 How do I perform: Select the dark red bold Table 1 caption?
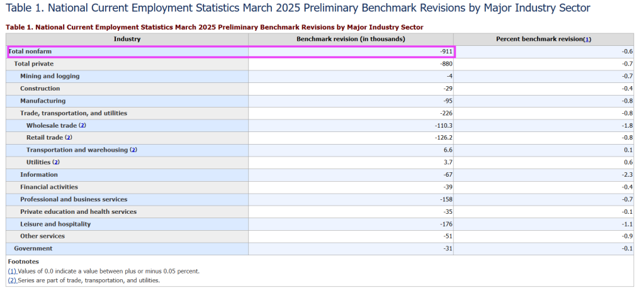(215, 27)
